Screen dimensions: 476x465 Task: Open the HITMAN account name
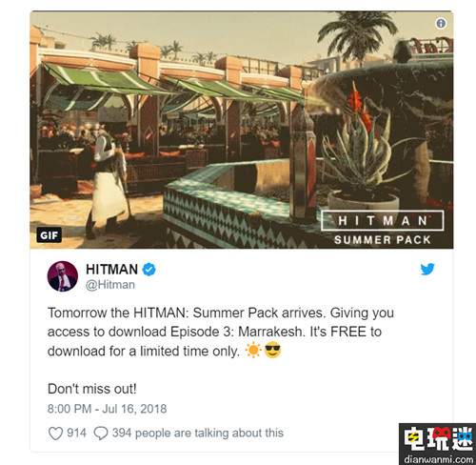(111, 270)
